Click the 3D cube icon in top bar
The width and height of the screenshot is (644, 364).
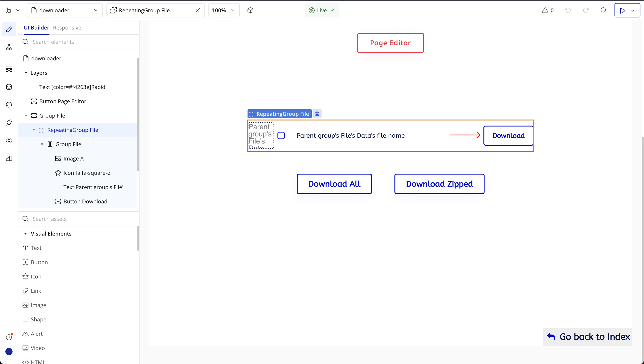pyautogui.click(x=250, y=10)
